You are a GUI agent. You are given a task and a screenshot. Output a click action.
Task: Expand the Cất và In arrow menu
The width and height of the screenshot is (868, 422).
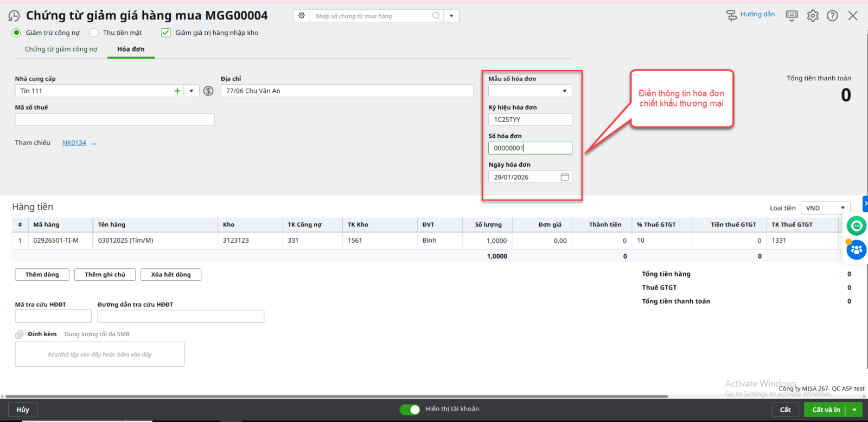854,410
